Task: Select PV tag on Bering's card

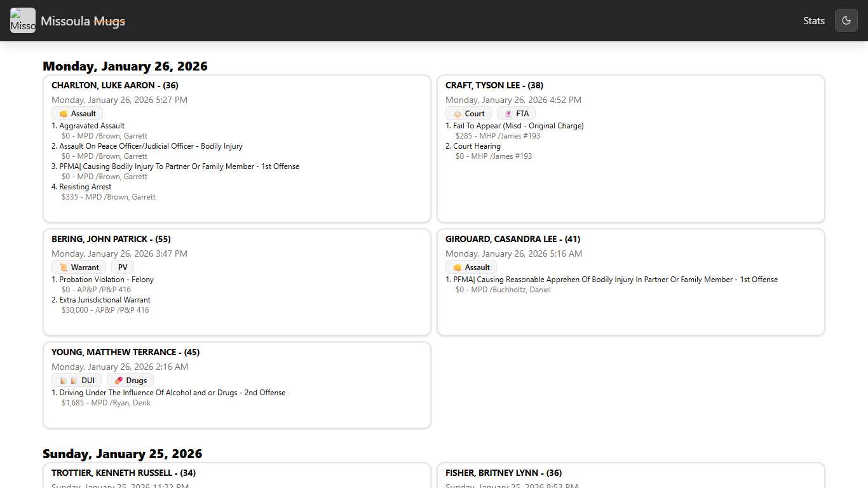Action: (123, 268)
